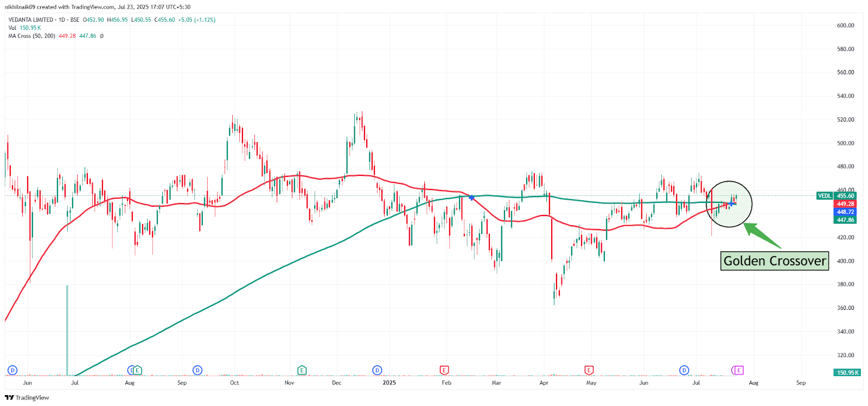Click the TradingView logo
868x406 pixels.
27,398
